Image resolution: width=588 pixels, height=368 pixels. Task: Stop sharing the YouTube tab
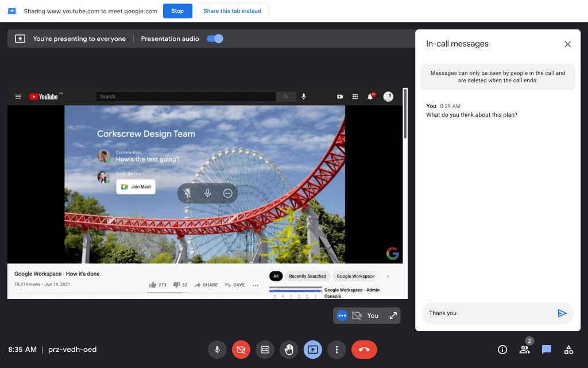pos(177,11)
